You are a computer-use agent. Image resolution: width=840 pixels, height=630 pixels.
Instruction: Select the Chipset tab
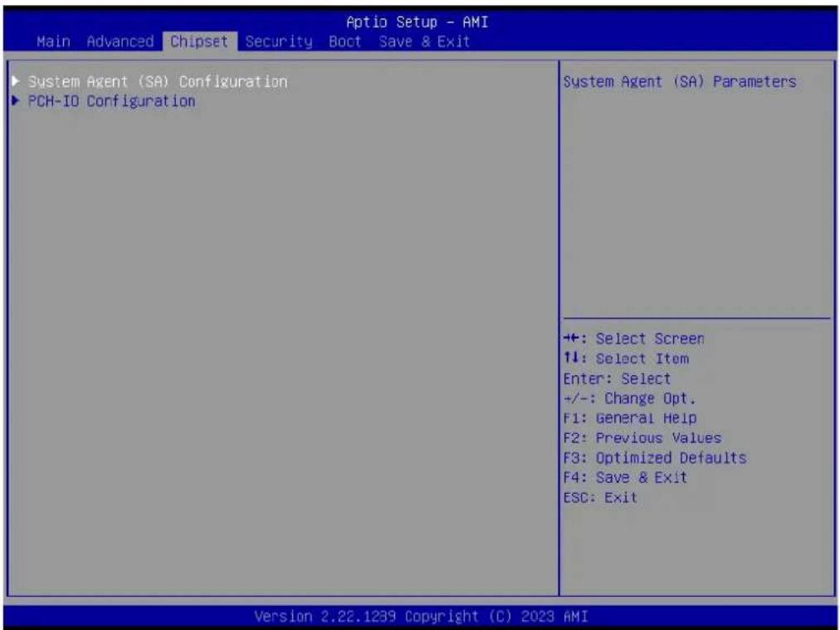(199, 42)
